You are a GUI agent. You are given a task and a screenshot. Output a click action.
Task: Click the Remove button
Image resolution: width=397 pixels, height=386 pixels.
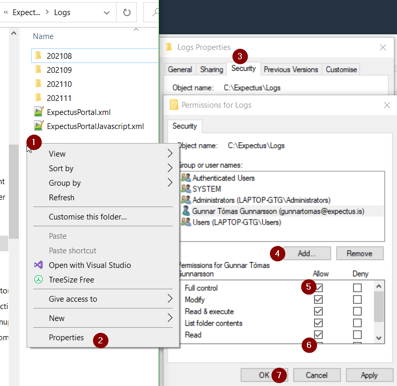(360, 253)
